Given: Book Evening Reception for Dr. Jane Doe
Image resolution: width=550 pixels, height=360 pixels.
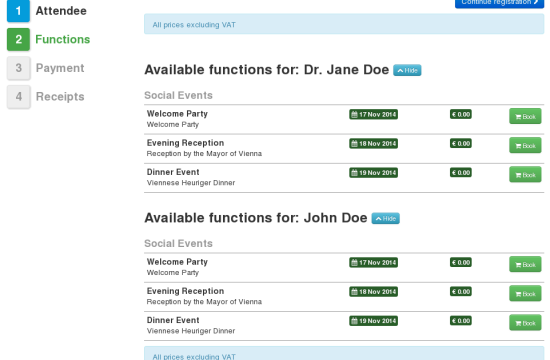Looking at the screenshot, I should (525, 145).
